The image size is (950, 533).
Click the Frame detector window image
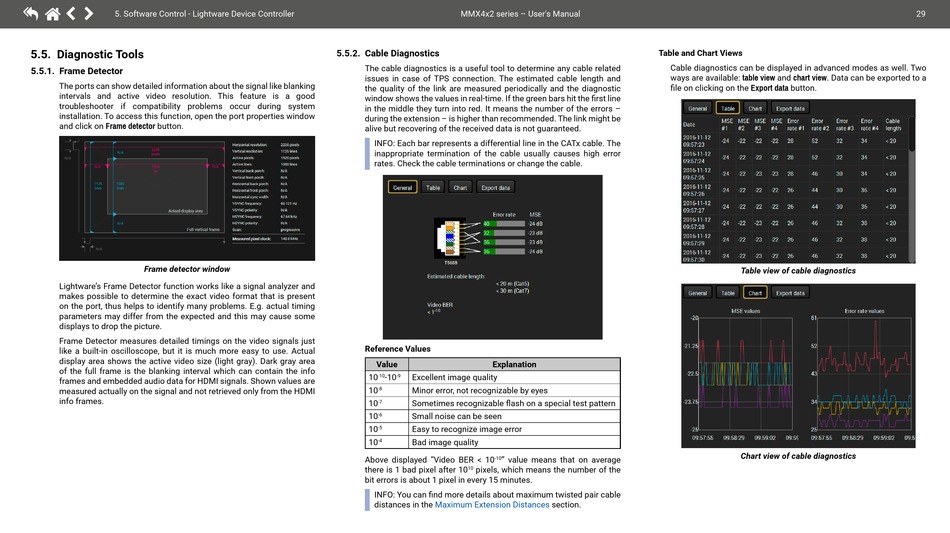[187, 198]
